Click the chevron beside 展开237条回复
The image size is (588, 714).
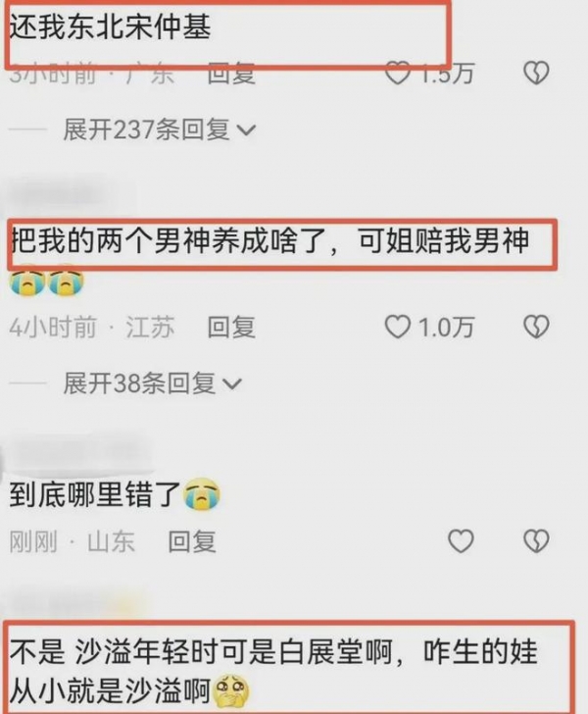(246, 130)
